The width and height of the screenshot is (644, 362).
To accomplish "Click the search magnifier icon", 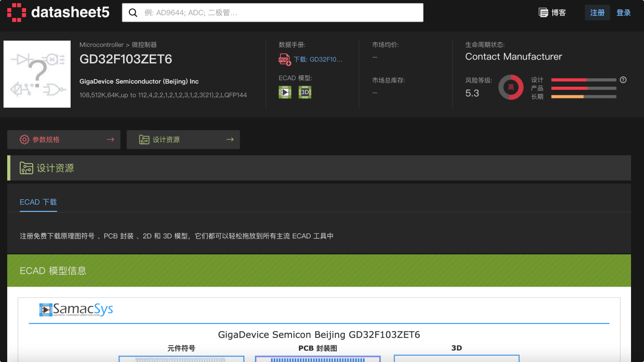I will [133, 13].
